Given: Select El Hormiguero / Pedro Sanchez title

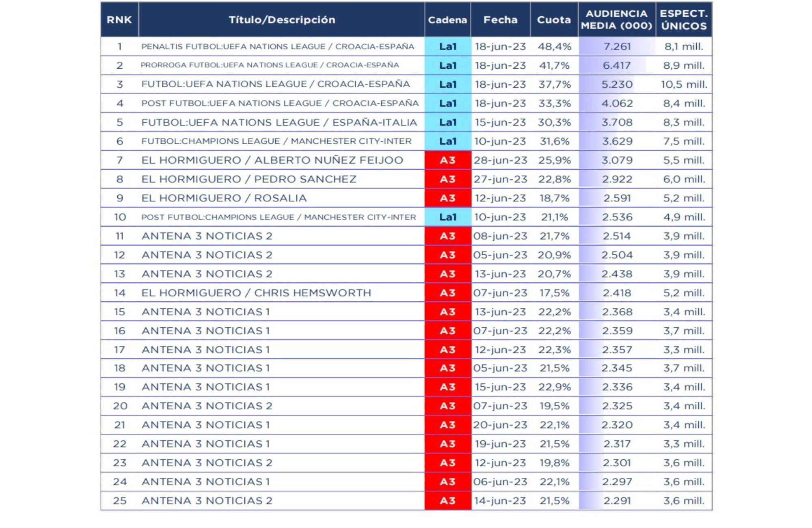Looking at the screenshot, I should point(249,179).
